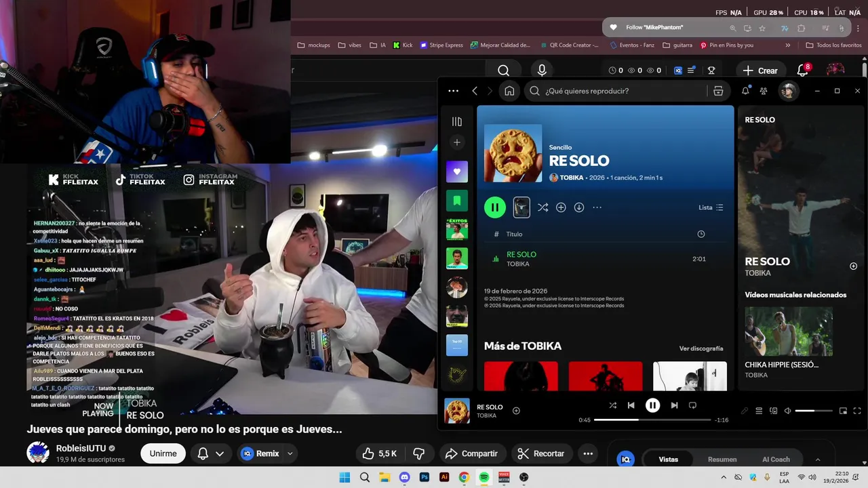The width and height of the screenshot is (868, 488).
Task: Pause playback in bottom player bar
Action: (x=652, y=405)
